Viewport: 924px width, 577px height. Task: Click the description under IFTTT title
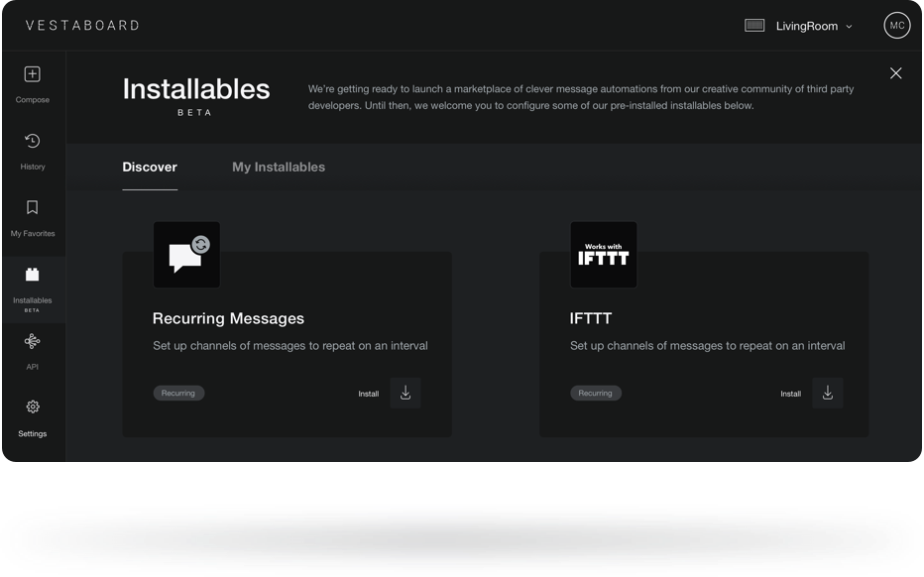[707, 346]
